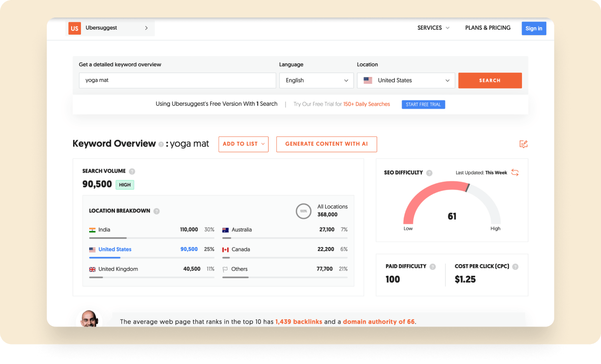Expand the Ubersuggest project chevron
Image resolution: width=601 pixels, height=364 pixels.
tap(146, 28)
